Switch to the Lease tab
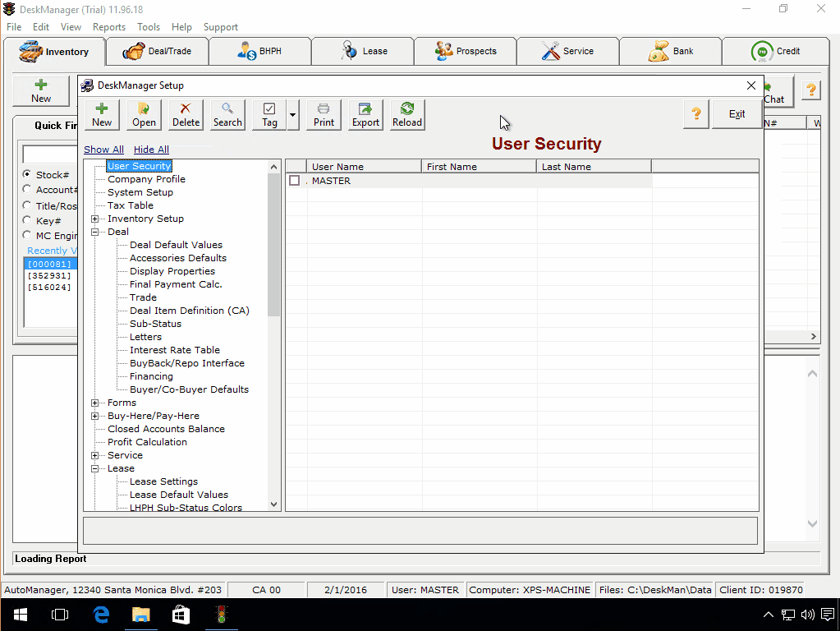840x631 pixels. 363,52
